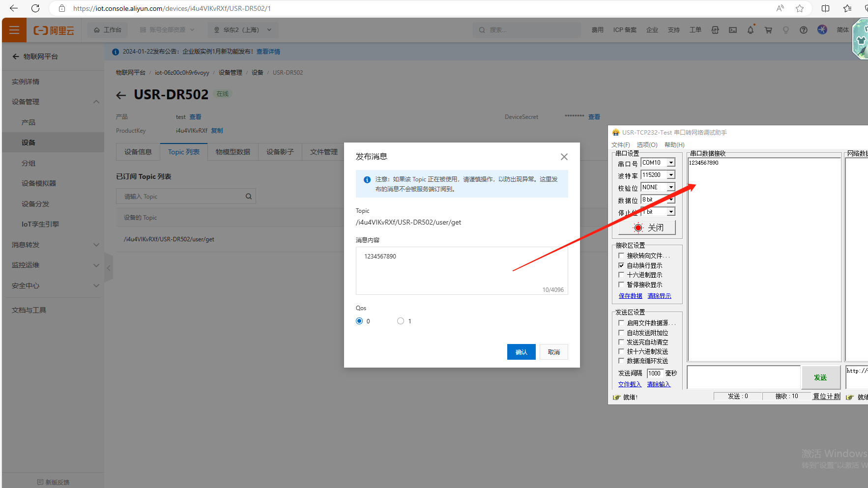Refresh the browser page
This screenshot has height=488, width=868.
pos(35,8)
